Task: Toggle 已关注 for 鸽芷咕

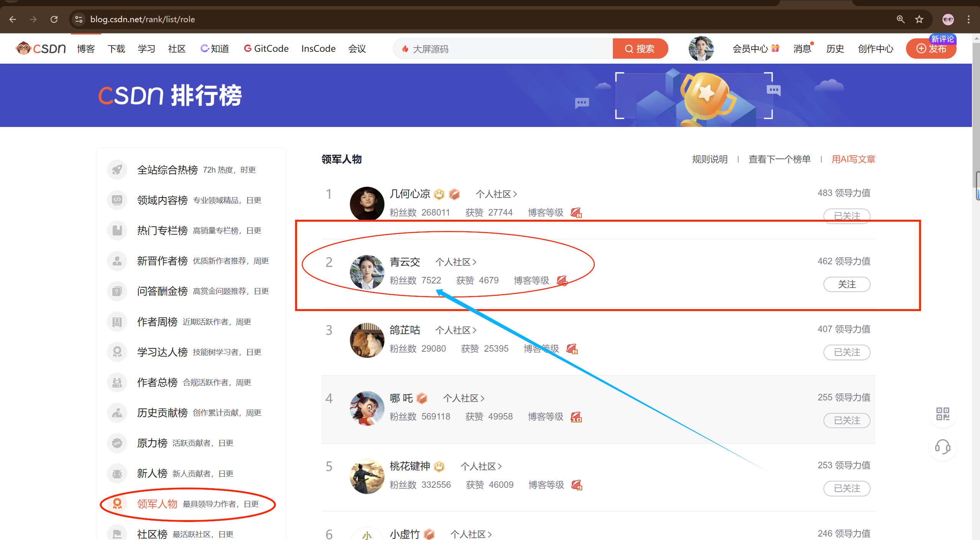Action: 847,352
